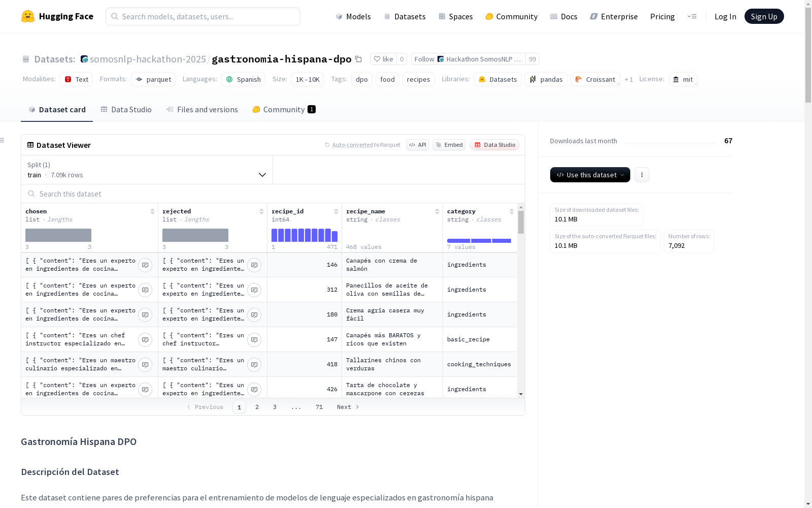Click the category distribution bar
This screenshot has height=508, width=812.
click(479, 241)
